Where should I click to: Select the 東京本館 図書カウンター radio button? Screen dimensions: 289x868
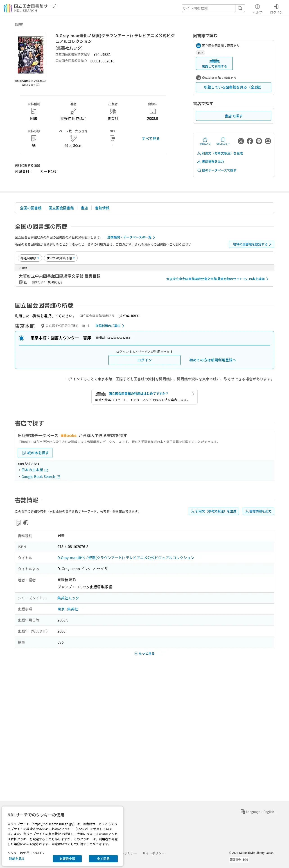[22, 338]
